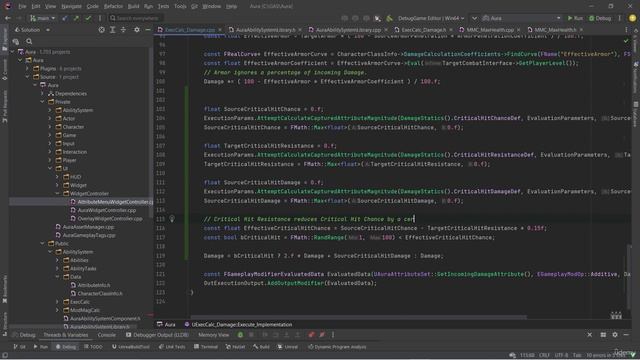This screenshot has width=640, height=360.
Task: Click the expand all icon in Solution panel
Action: pyautogui.click(x=113, y=30)
